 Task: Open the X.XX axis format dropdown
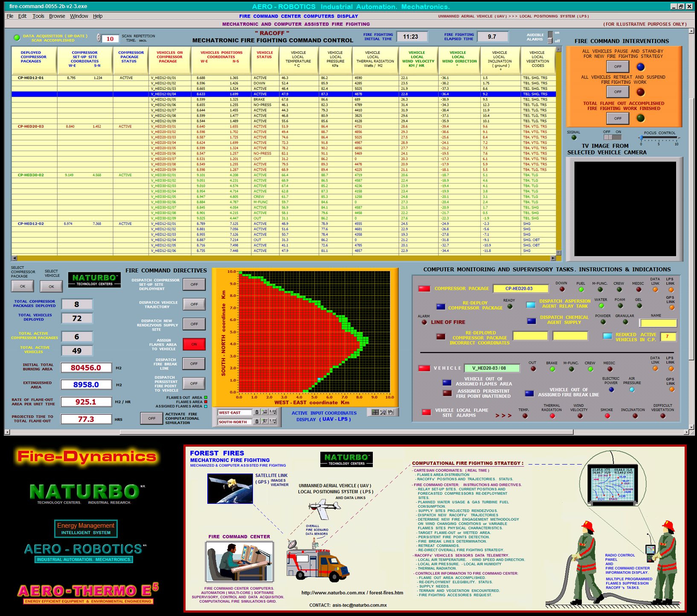point(273,412)
